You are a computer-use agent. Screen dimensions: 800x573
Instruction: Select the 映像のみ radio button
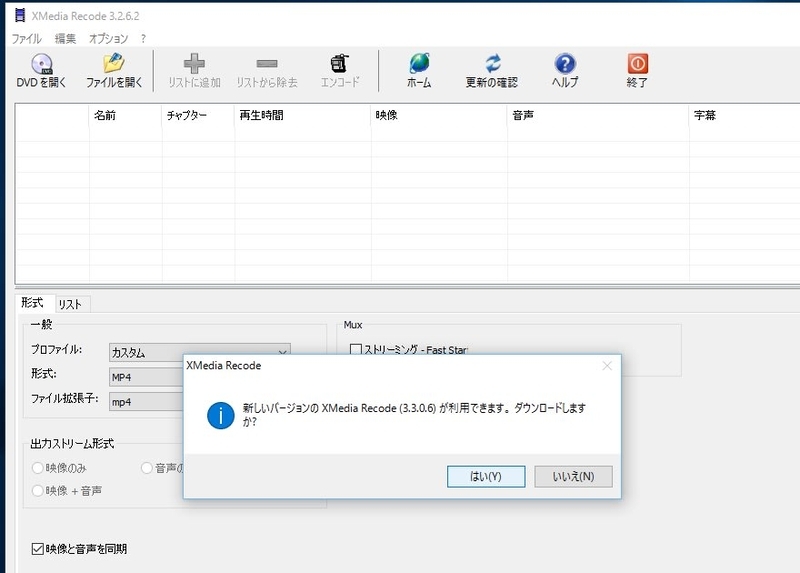point(37,468)
